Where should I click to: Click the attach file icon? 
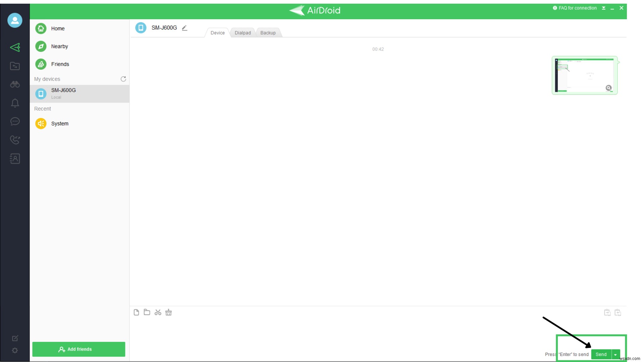(x=137, y=312)
